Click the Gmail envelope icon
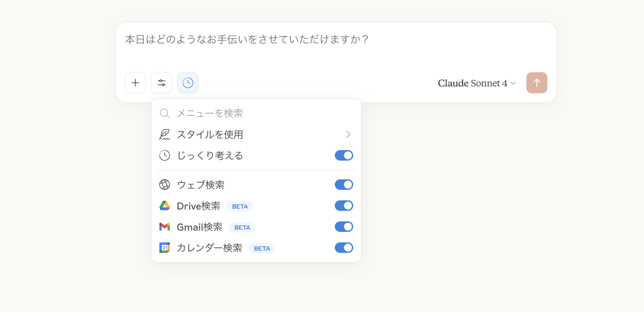Image resolution: width=644 pixels, height=312 pixels. click(x=165, y=227)
